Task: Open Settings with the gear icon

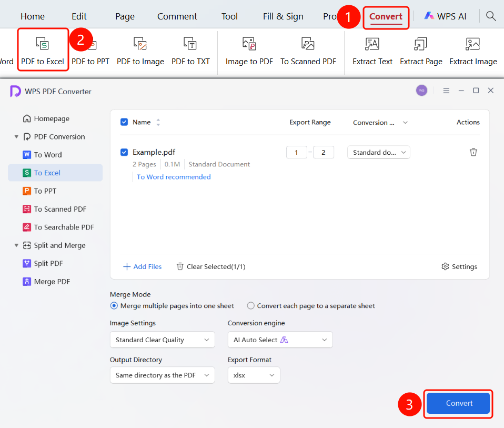Action: (459, 266)
